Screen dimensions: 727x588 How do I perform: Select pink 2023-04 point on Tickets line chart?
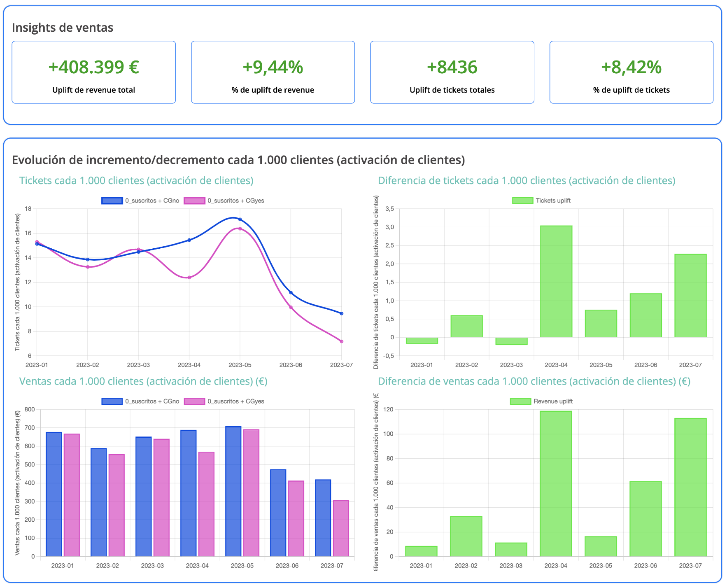tap(189, 278)
